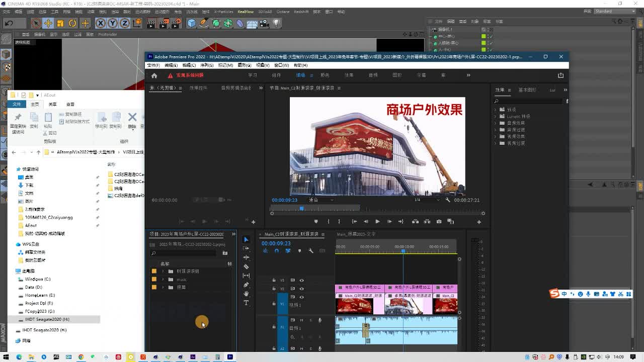The width and height of the screenshot is (644, 362).
Task: Click the timeline playhead marker
Action: coord(403,250)
